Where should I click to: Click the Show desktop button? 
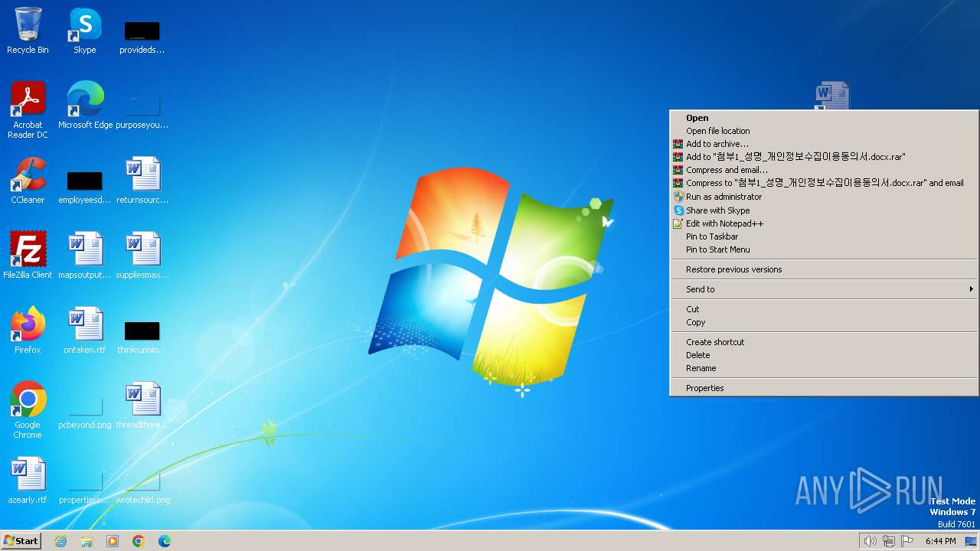[x=971, y=541]
